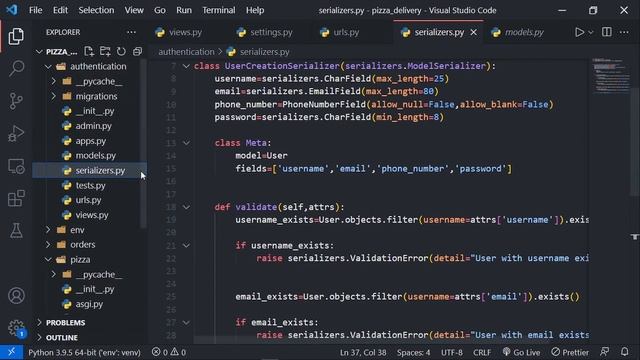Open the Help menu
640x360 pixels.
[255, 10]
